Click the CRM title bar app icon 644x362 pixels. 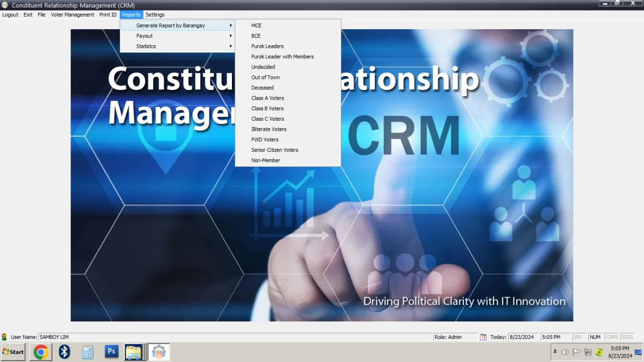(5, 5)
